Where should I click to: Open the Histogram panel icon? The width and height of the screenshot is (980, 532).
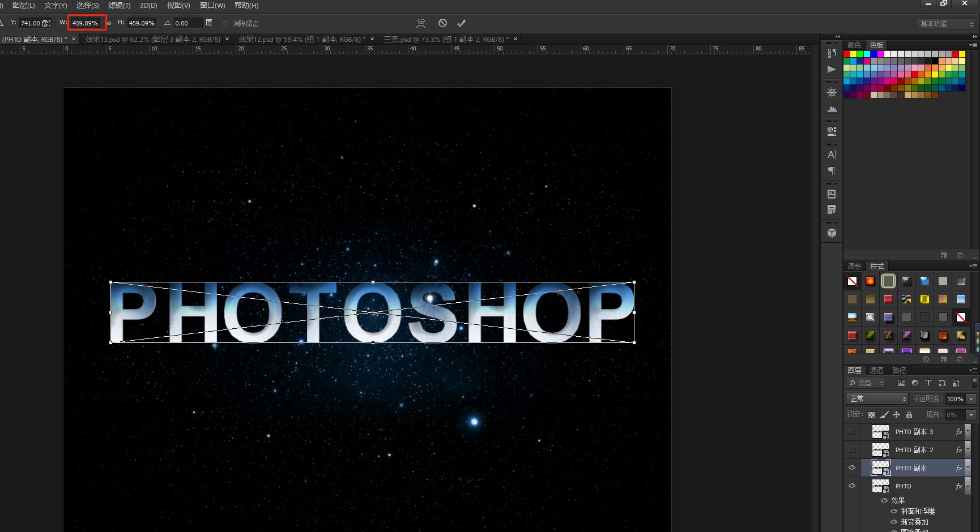pyautogui.click(x=832, y=109)
